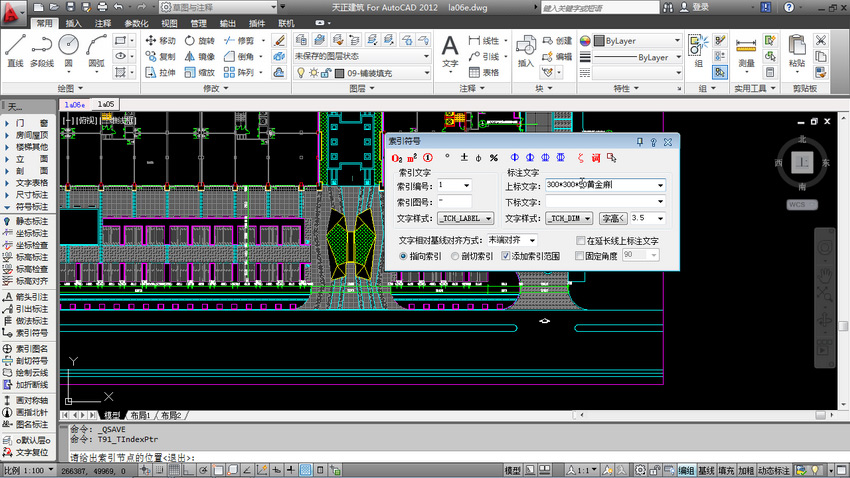Click the 移动 (Move) tool
This screenshot has height=478, width=850.
coord(160,41)
